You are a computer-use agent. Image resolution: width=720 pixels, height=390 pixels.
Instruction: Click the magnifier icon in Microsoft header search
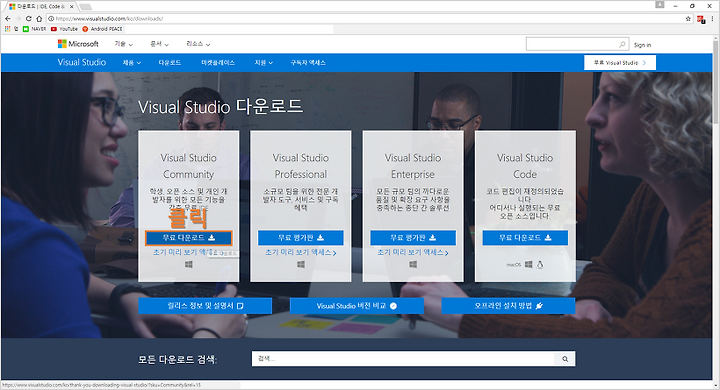(x=622, y=44)
